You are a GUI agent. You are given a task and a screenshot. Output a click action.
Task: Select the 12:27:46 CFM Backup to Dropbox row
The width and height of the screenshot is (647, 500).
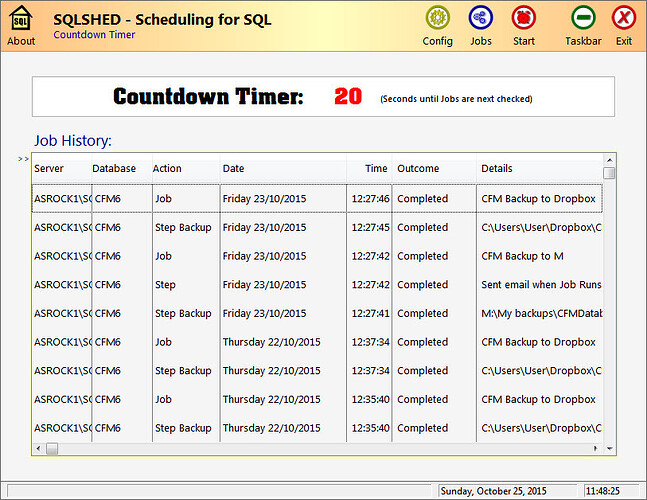tap(316, 199)
